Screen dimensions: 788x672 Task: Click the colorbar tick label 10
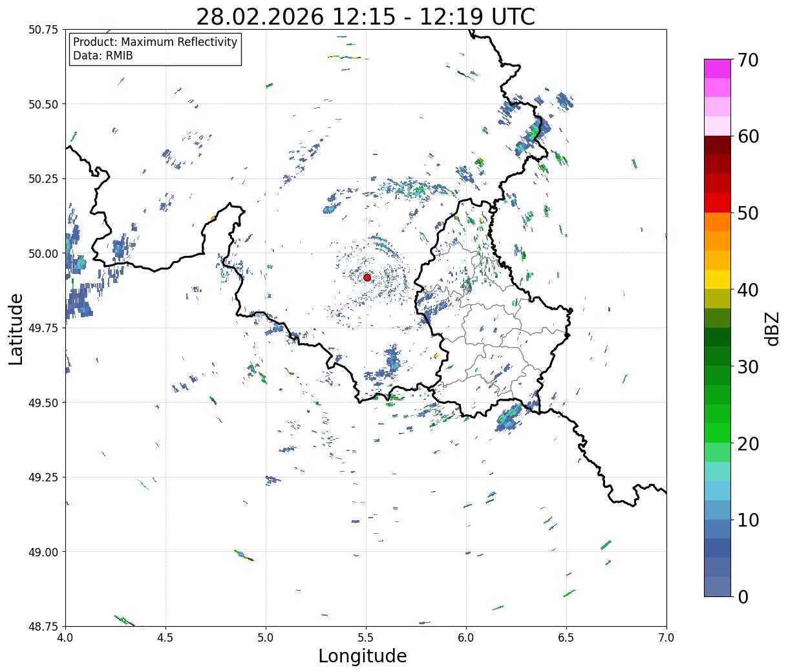point(748,520)
